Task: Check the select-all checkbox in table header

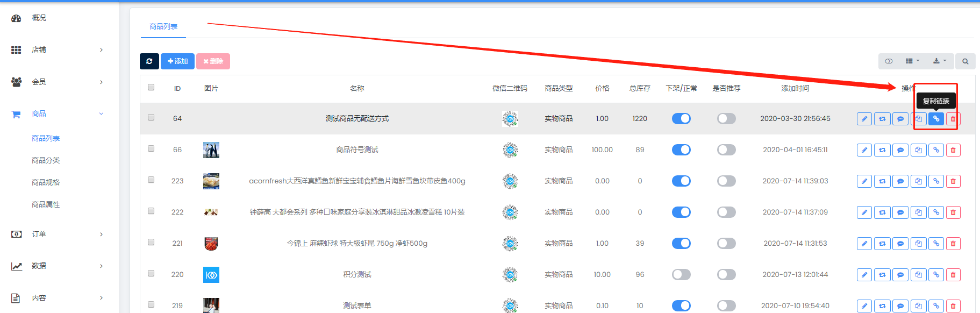Action: 151,87
